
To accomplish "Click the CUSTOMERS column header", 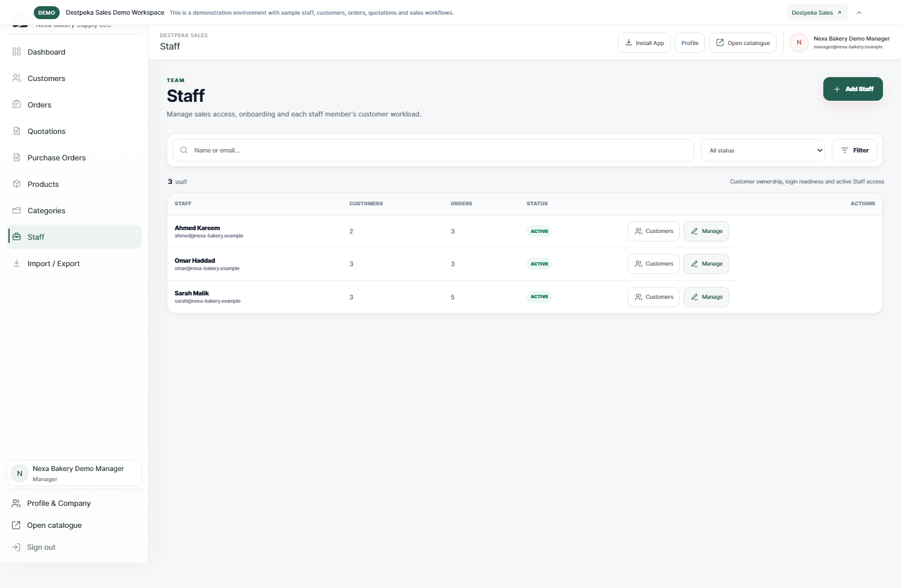I will click(x=366, y=204).
